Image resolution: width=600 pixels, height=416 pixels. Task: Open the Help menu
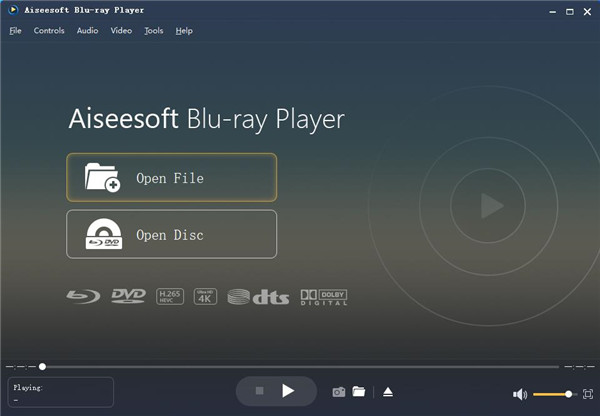[x=184, y=31]
